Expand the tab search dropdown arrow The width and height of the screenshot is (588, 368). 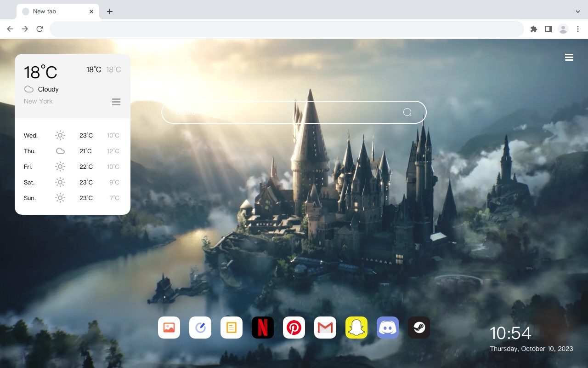(578, 11)
